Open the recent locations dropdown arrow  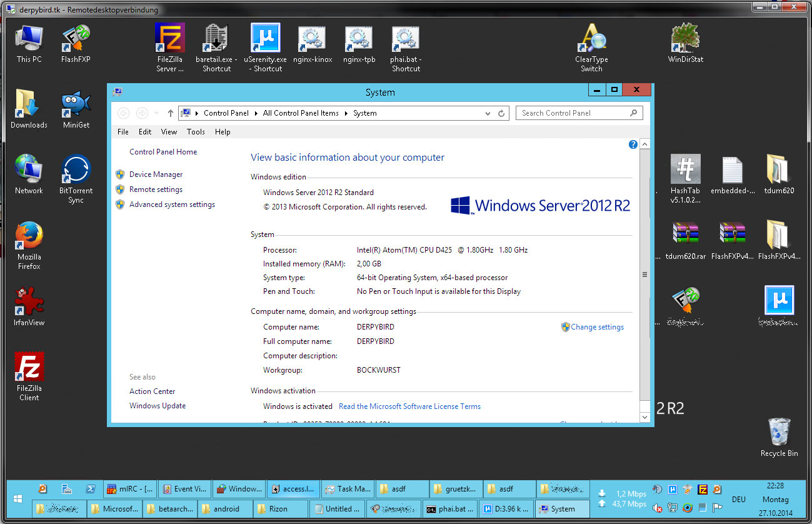coord(156,113)
